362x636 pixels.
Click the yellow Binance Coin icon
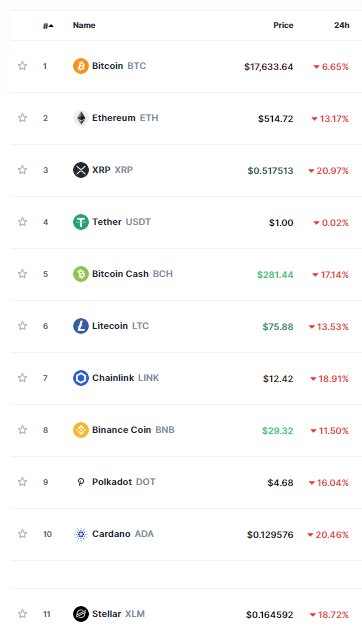(81, 430)
